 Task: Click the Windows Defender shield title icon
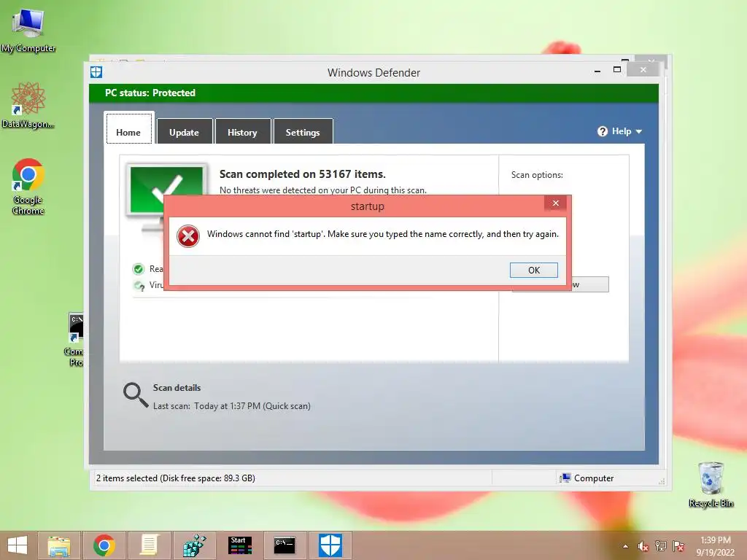pyautogui.click(x=96, y=72)
